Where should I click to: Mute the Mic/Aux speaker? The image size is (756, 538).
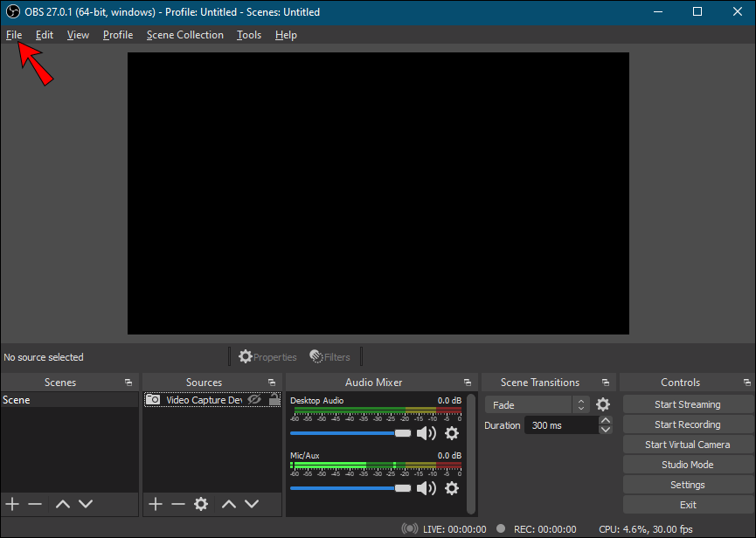[x=427, y=488]
